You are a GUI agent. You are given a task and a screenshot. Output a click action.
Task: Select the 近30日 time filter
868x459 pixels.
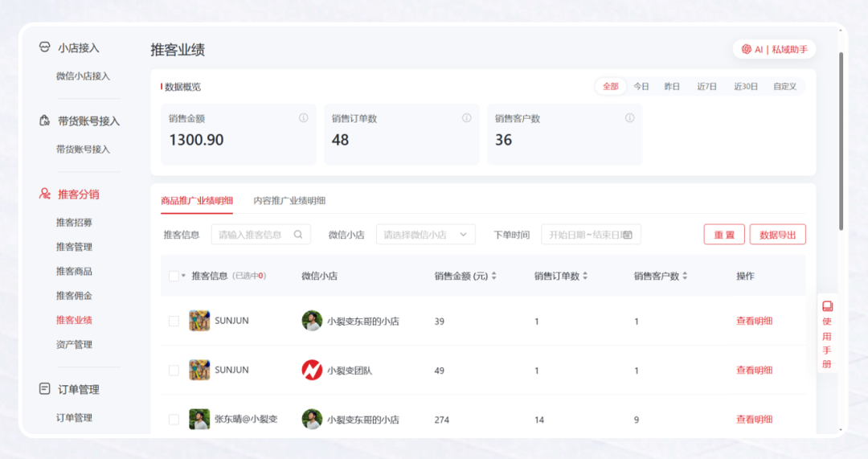(745, 86)
